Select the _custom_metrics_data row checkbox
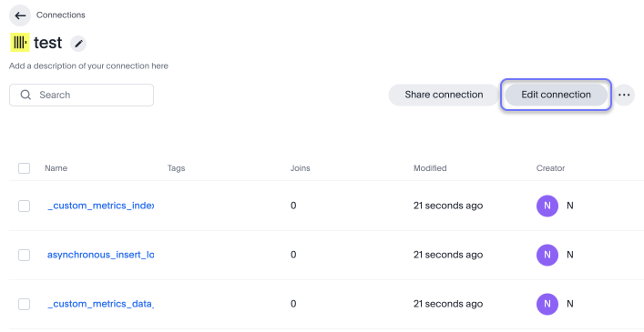This screenshot has width=644, height=332. tap(25, 304)
